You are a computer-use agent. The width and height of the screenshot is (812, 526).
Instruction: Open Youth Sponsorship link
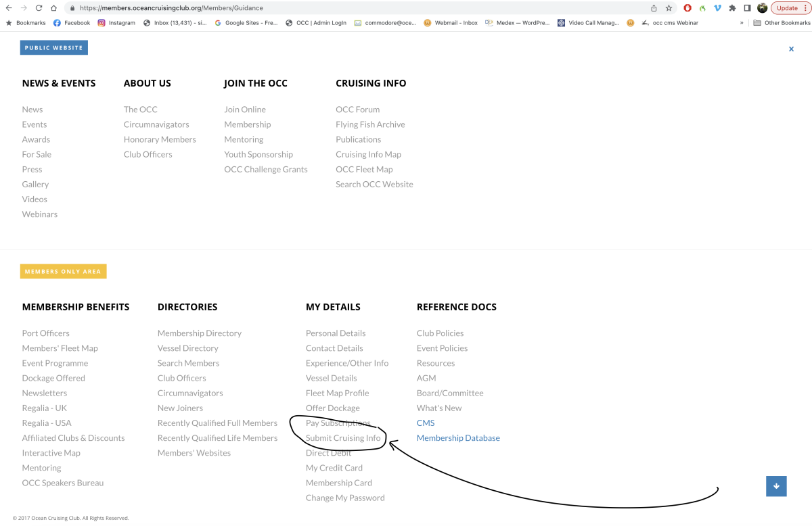click(258, 154)
